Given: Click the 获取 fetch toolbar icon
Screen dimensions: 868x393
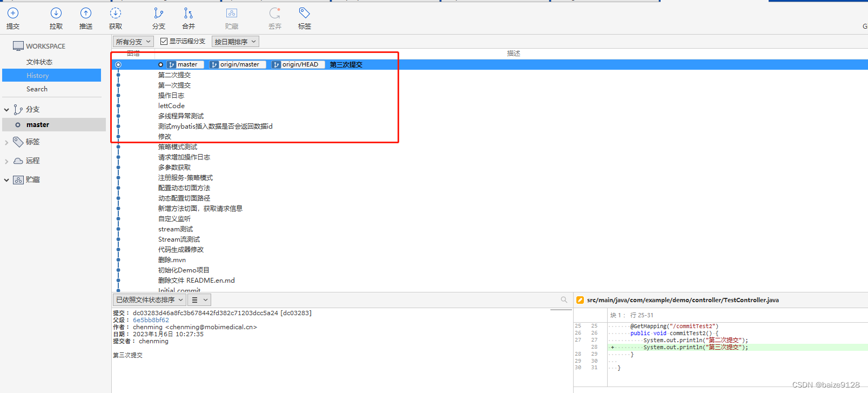Looking at the screenshot, I should coord(116,13).
